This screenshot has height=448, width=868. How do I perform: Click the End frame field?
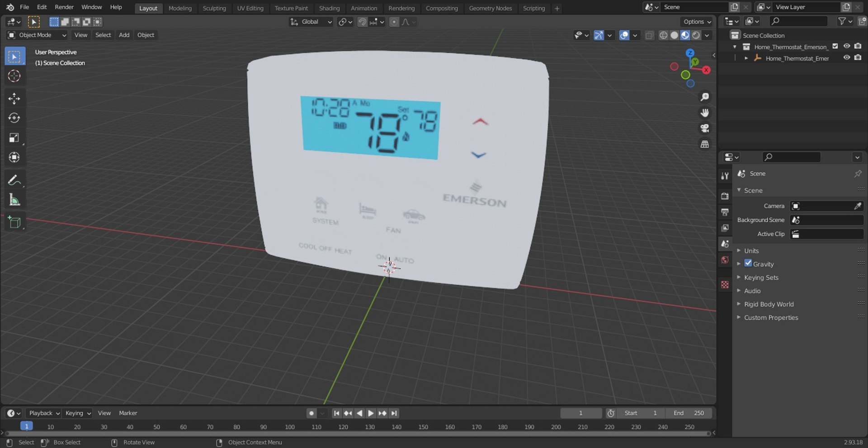[689, 413]
